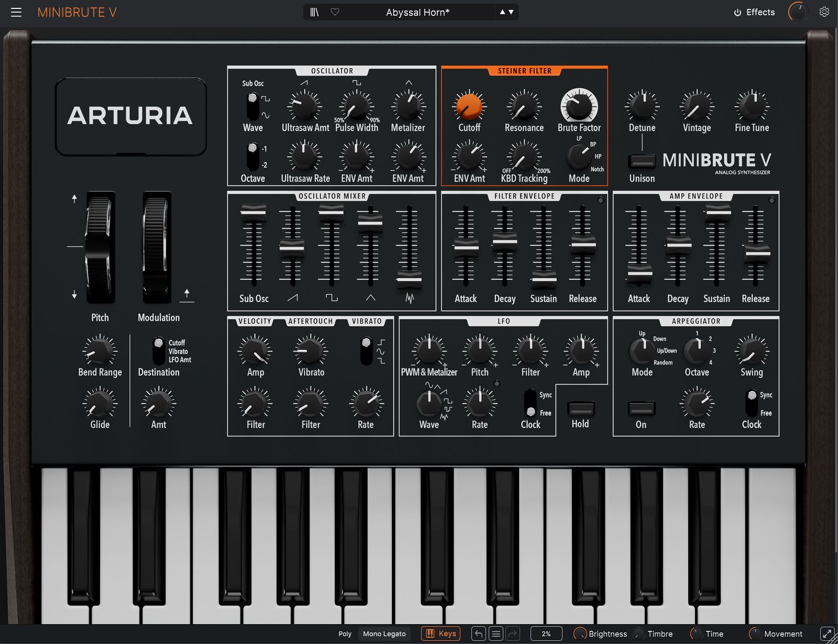Click the Modulation wheel

157,247
